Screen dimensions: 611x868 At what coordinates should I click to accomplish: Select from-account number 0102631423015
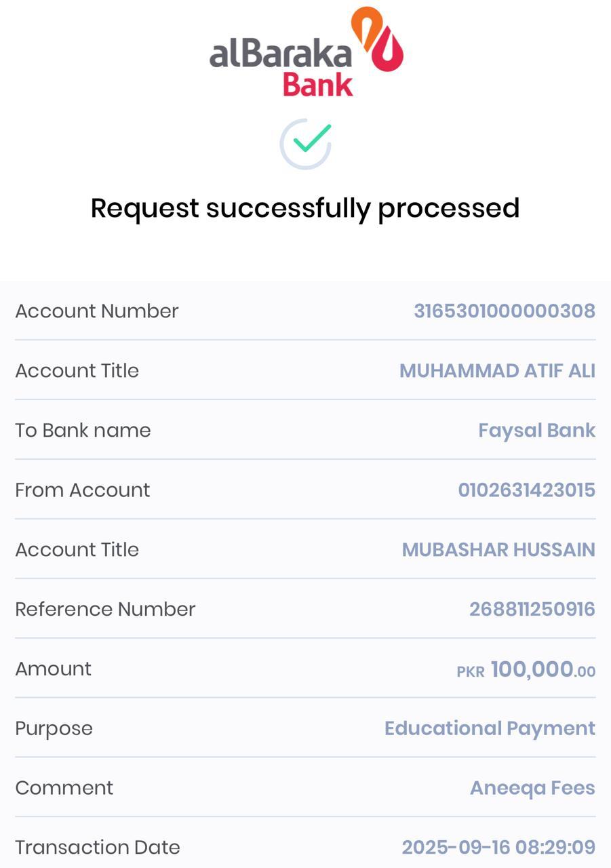point(526,490)
